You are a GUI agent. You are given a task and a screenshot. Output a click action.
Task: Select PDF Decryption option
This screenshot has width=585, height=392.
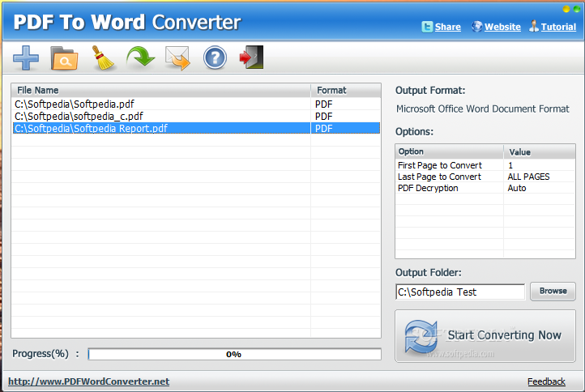tap(428, 188)
